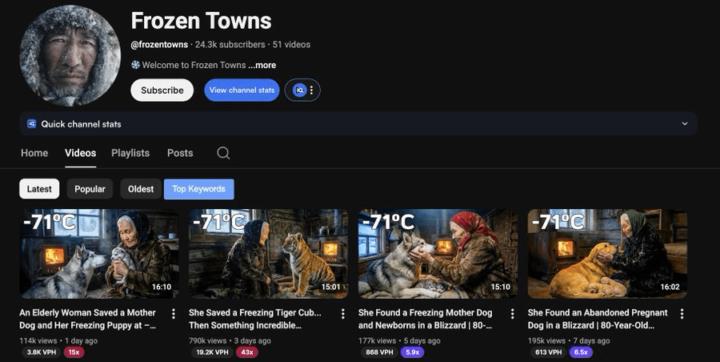Click the 15:10 duration badge
The image size is (720, 362).
click(501, 287)
